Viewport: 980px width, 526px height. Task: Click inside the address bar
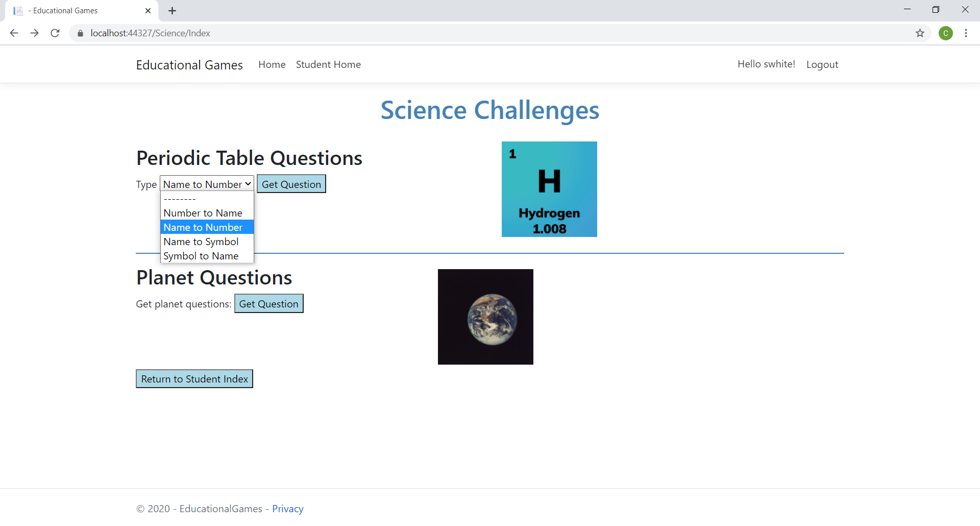click(306, 33)
